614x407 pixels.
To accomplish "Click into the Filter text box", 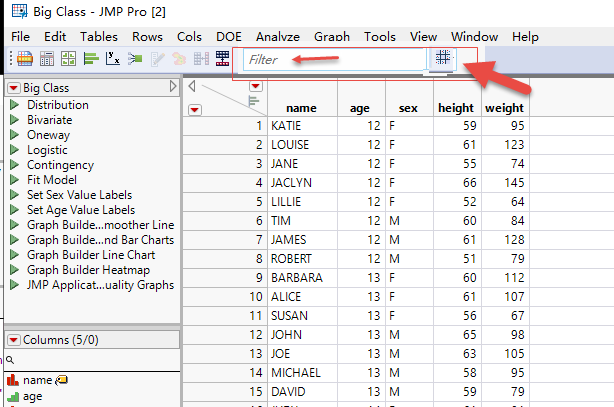I will tap(335, 60).
